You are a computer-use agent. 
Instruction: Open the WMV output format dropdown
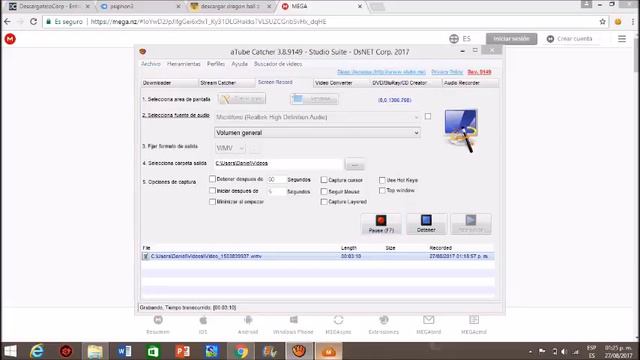[x=230, y=148]
